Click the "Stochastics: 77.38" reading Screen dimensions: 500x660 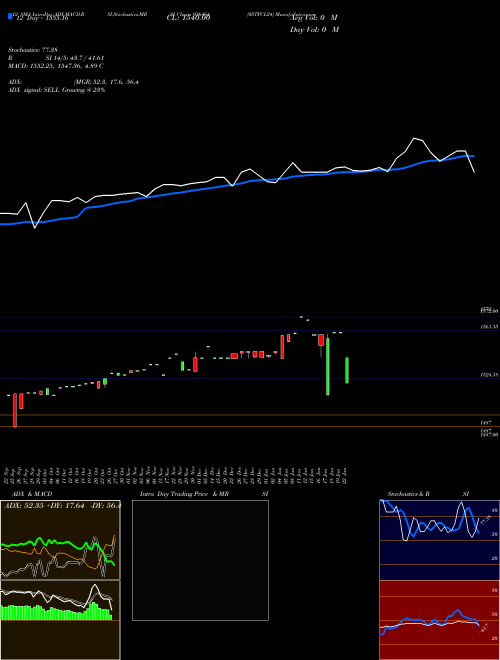[33, 50]
